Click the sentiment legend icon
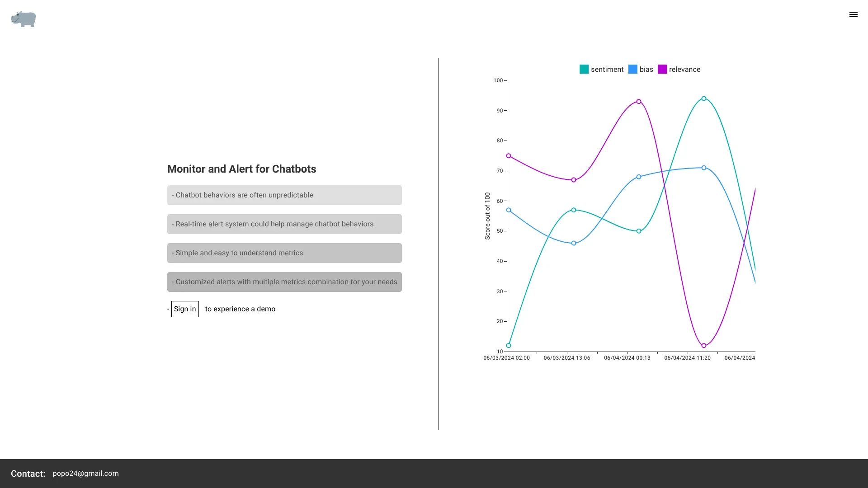Image resolution: width=868 pixels, height=488 pixels. [584, 69]
